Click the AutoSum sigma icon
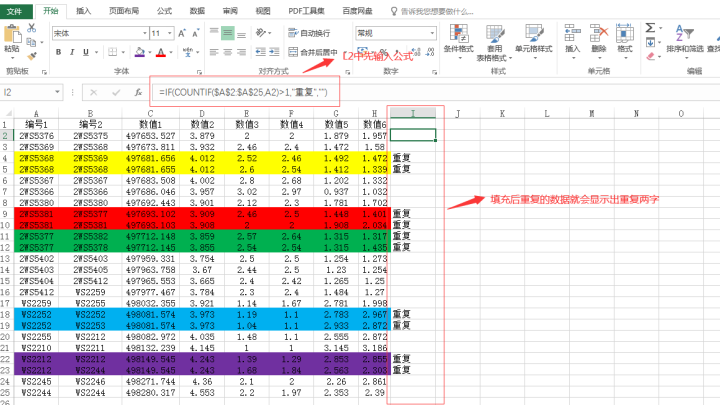The image size is (720, 405). click(650, 28)
